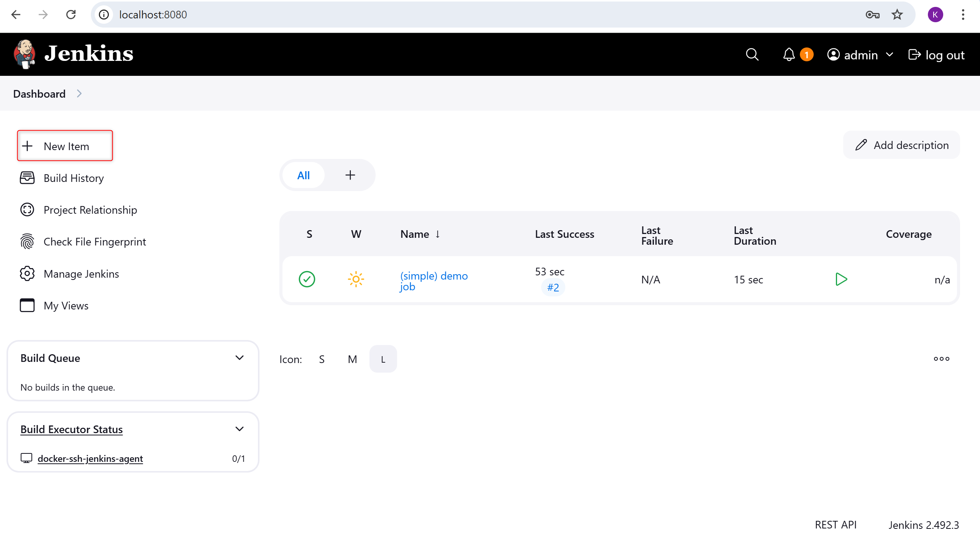Open the search magnifier icon
Image resolution: width=980 pixels, height=548 pixels.
(x=752, y=55)
